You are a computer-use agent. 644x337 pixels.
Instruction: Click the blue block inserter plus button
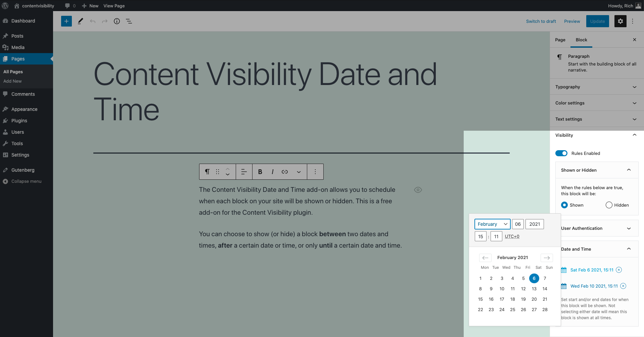66,21
